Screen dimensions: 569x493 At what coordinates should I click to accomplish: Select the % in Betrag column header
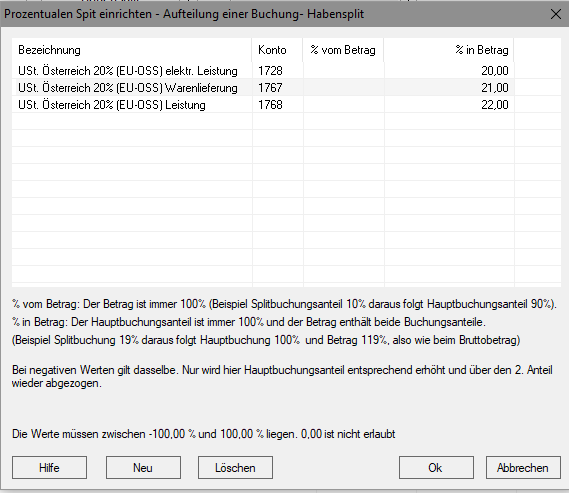(449, 50)
